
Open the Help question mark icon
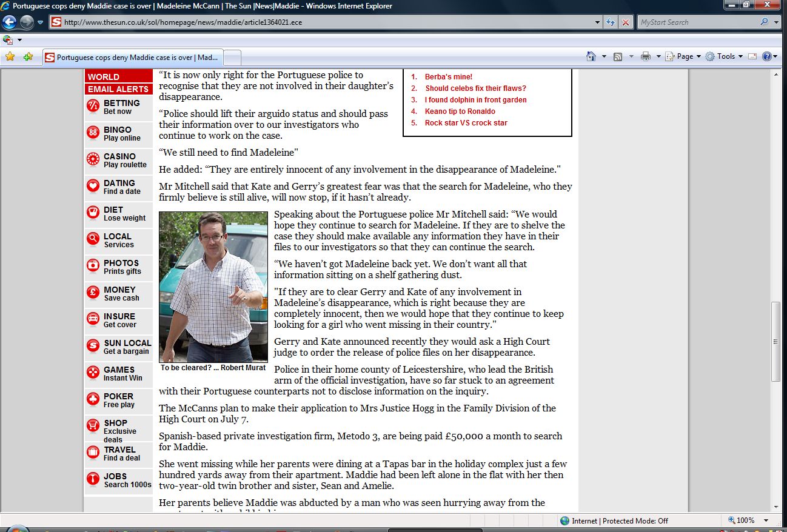(x=767, y=56)
